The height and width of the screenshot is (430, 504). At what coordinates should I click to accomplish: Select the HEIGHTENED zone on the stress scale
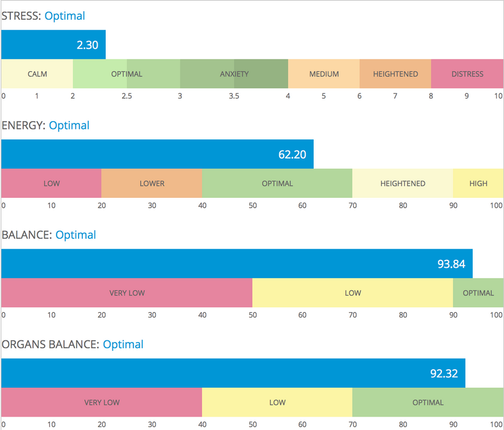click(x=395, y=74)
